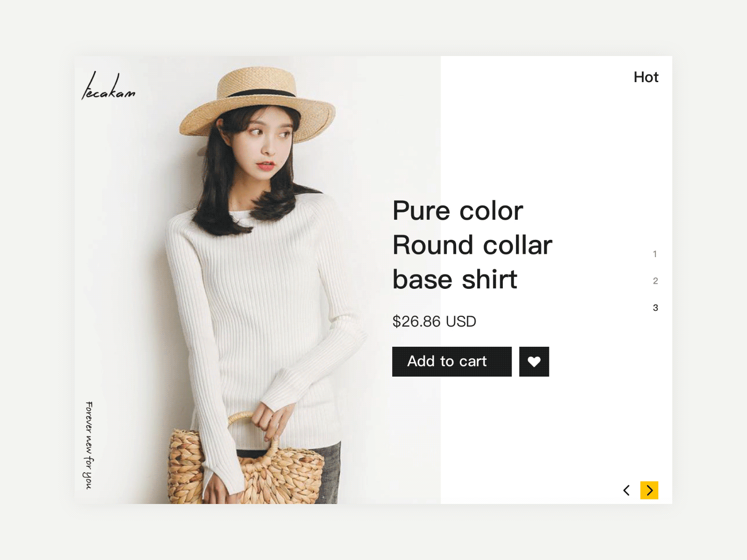Go back using the left chevron arrow
This screenshot has height=560, width=747.
(x=627, y=490)
